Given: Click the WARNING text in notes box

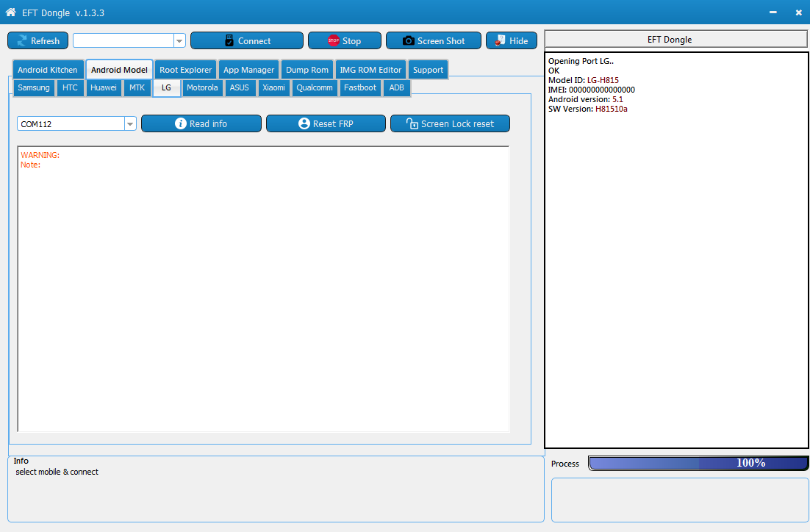Looking at the screenshot, I should (x=40, y=155).
